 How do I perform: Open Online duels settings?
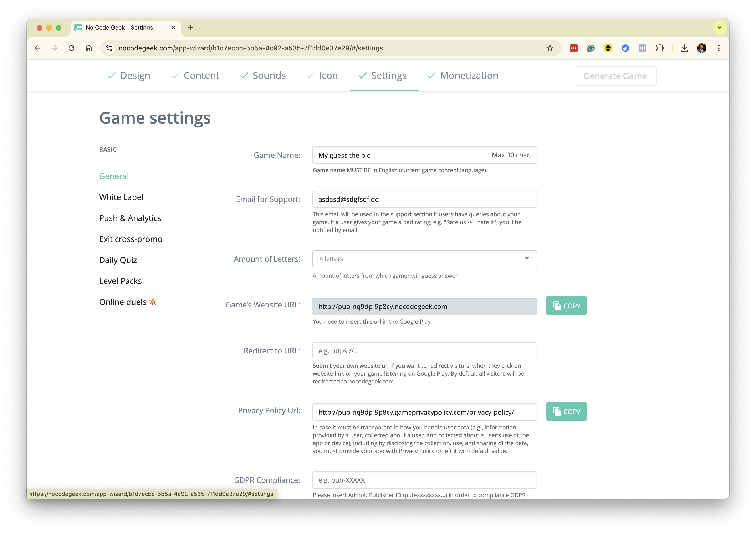[x=128, y=302]
